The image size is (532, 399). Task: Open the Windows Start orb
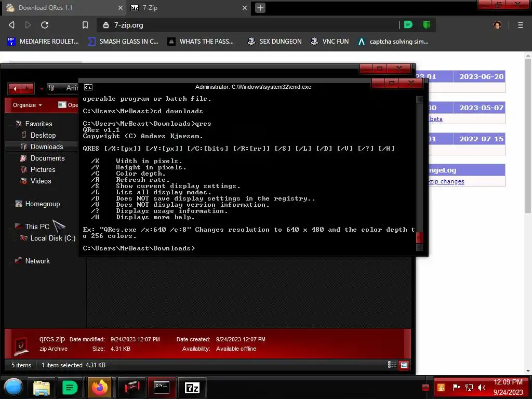(x=14, y=387)
